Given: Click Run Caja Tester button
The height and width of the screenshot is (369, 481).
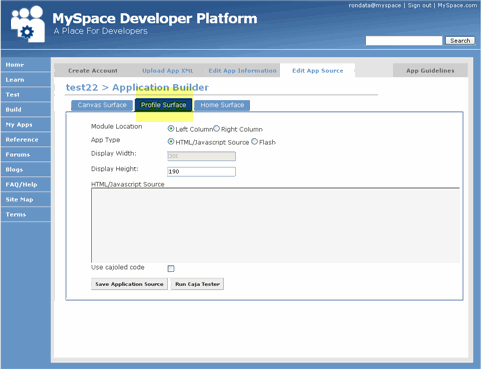Looking at the screenshot, I should pyautogui.click(x=197, y=284).
